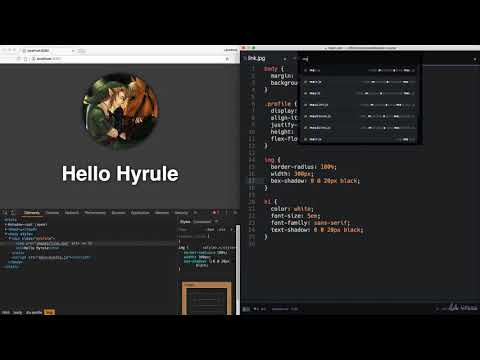Focus the editor search palette input
This screenshot has height=360, width=480.
(358, 59)
